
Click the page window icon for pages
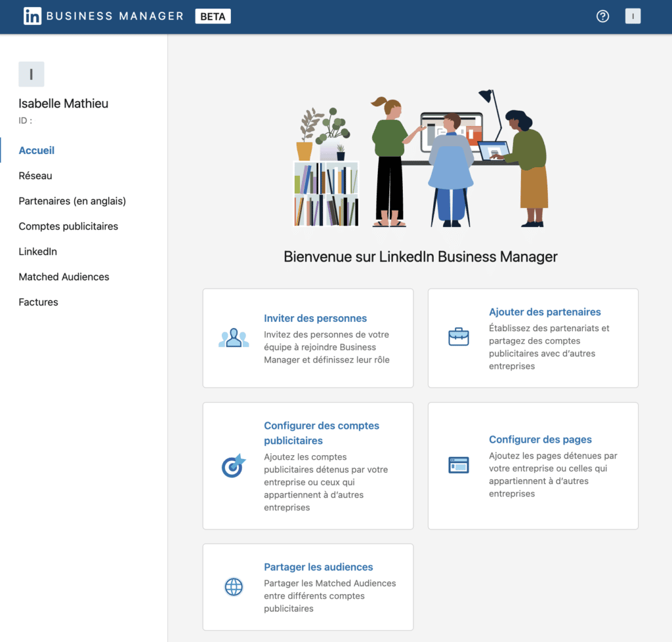[x=458, y=465]
